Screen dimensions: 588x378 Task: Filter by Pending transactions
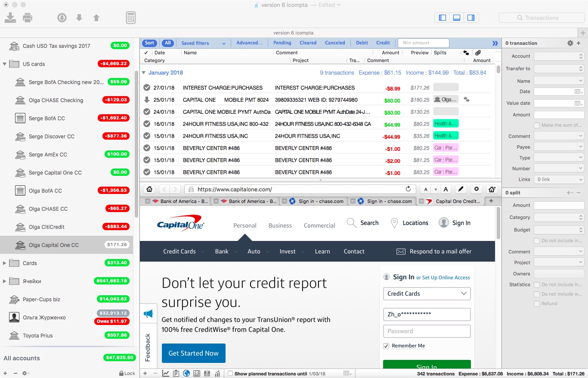pos(282,43)
